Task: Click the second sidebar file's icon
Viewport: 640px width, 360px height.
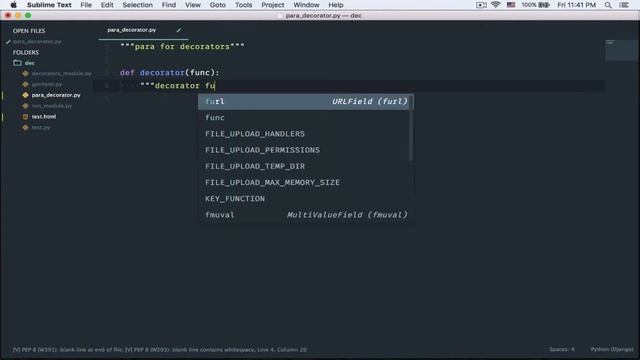Action: pos(25,84)
